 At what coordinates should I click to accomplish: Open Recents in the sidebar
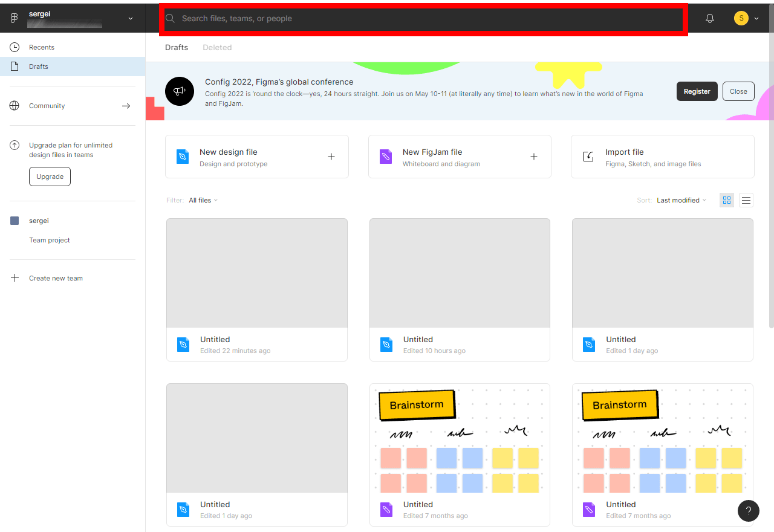point(73,47)
